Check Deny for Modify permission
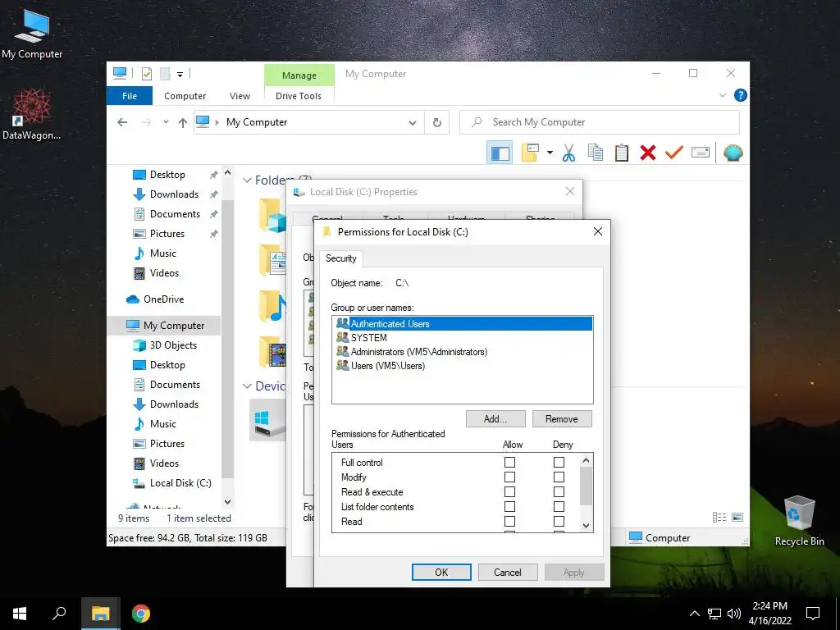 559,477
